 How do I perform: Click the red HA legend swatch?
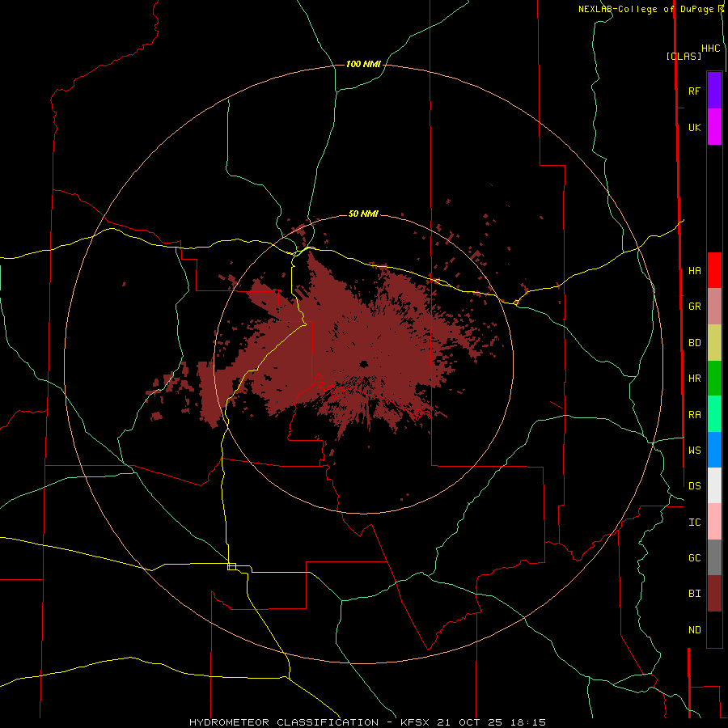coord(714,270)
